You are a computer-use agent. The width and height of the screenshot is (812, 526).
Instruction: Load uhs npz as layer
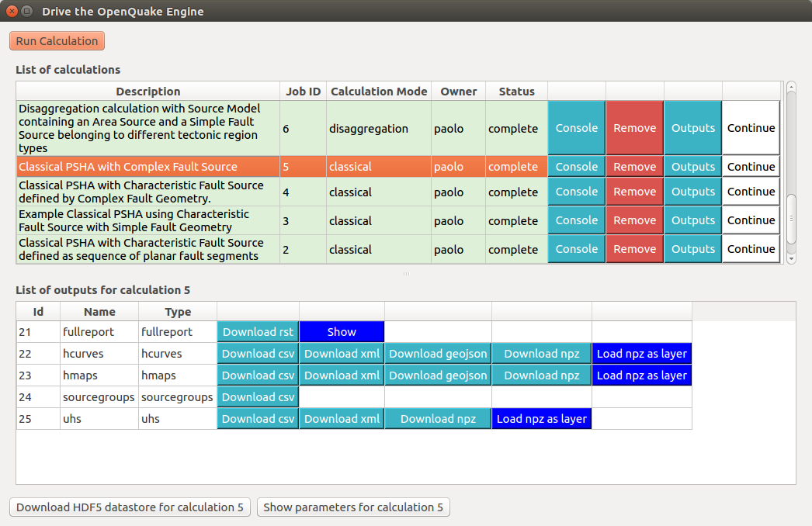[x=541, y=418]
